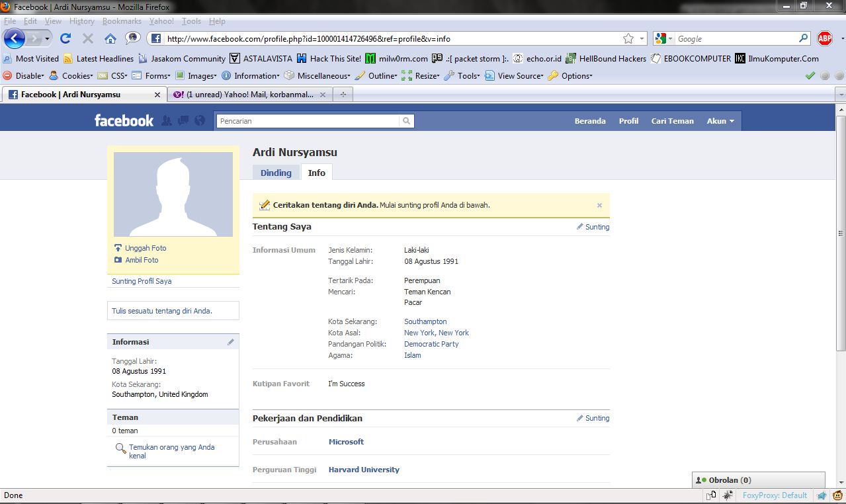The height and width of the screenshot is (504, 846).
Task: Go to Beranda in Facebook header
Action: coord(590,121)
